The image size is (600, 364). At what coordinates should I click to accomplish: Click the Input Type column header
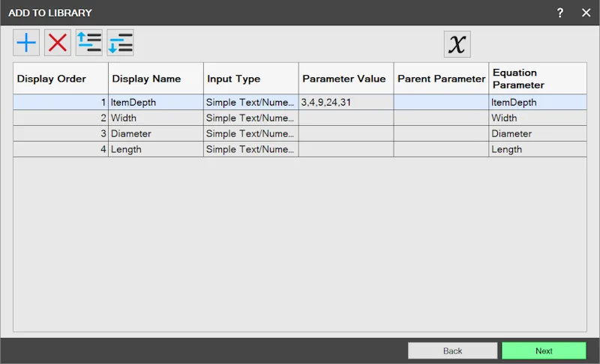click(x=251, y=79)
